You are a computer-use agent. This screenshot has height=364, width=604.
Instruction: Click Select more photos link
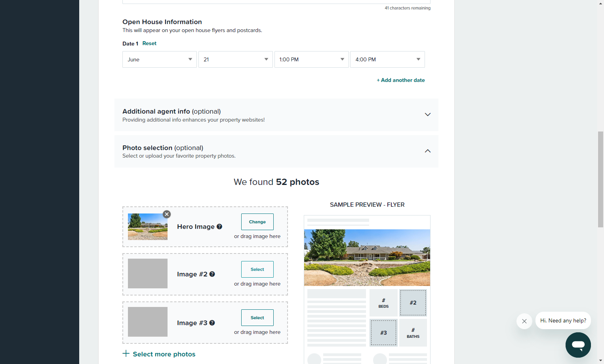point(164,354)
